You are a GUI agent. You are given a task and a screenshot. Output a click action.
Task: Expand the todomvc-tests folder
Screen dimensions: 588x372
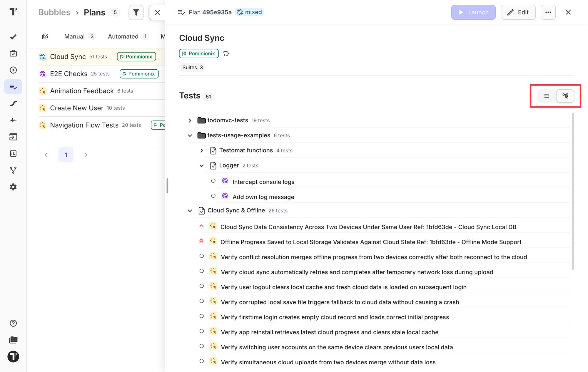pyautogui.click(x=190, y=120)
